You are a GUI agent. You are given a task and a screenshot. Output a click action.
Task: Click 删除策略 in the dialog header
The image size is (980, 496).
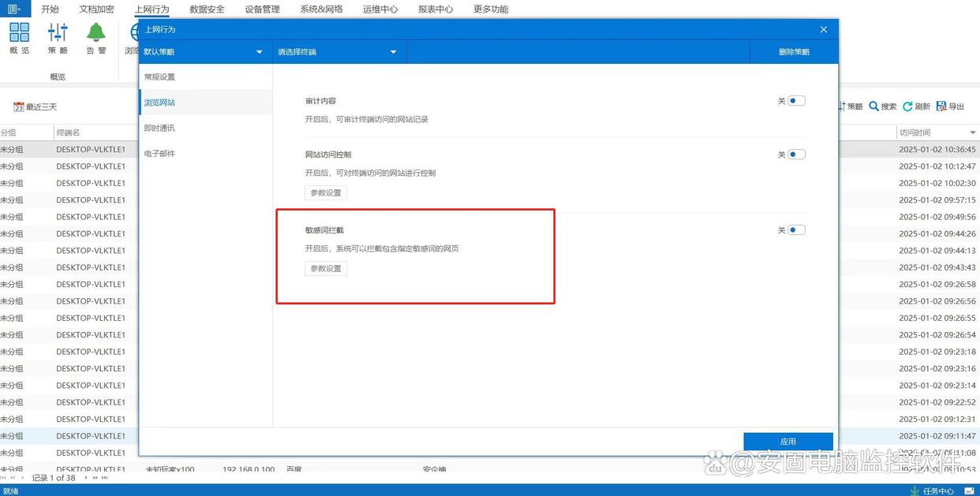pos(794,52)
